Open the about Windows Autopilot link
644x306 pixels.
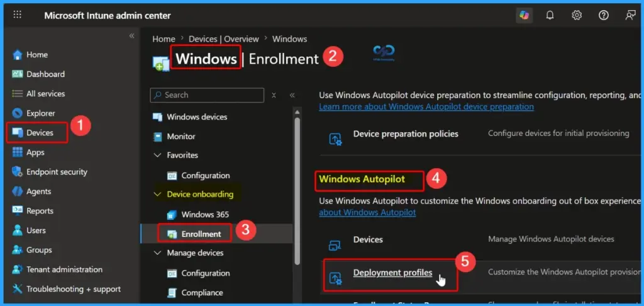[x=367, y=213]
